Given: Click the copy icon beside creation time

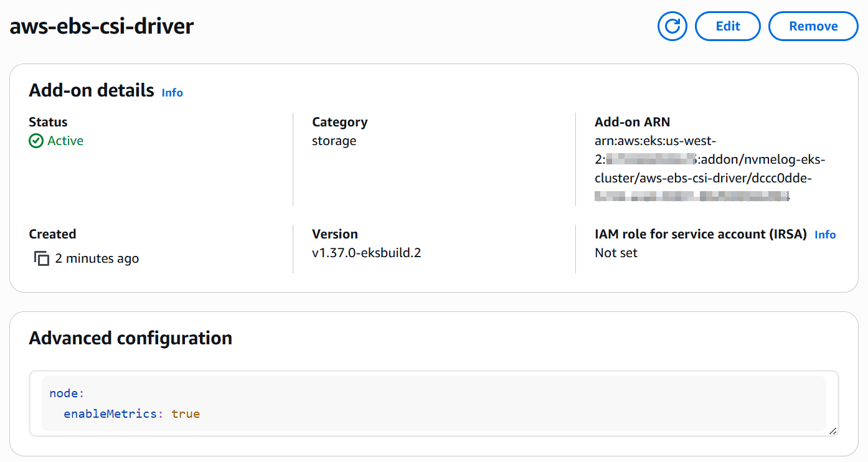Looking at the screenshot, I should (41, 258).
